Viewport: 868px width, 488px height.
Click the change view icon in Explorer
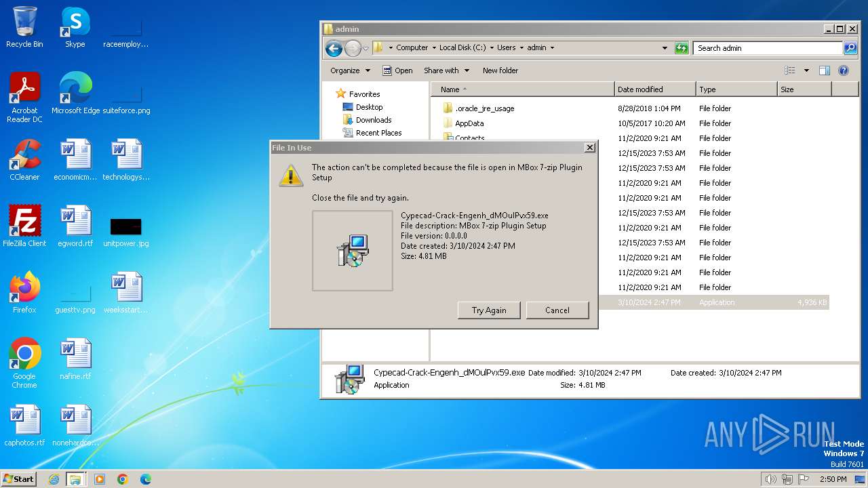coord(790,70)
